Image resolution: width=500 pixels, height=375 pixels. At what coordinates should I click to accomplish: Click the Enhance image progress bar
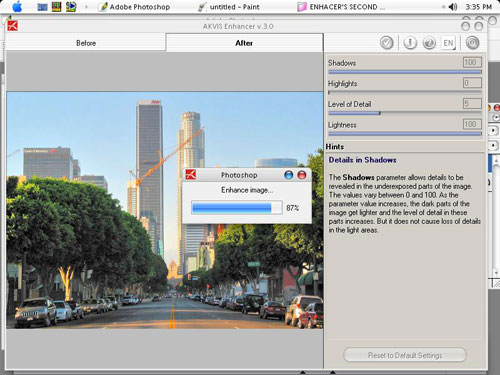pos(237,208)
